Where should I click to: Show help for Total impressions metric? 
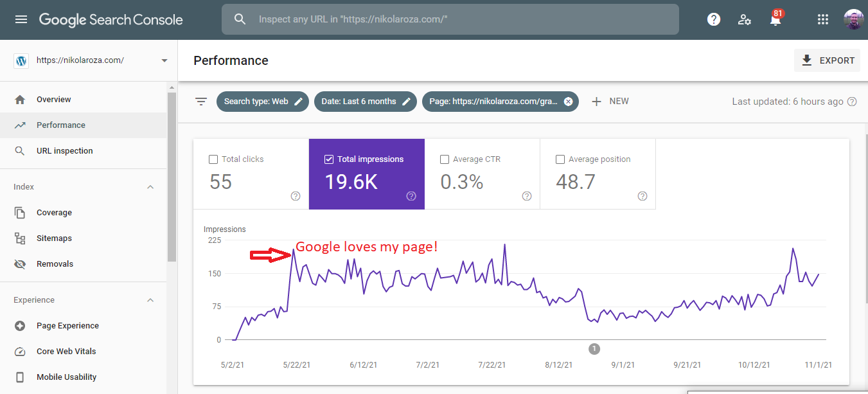(x=411, y=196)
